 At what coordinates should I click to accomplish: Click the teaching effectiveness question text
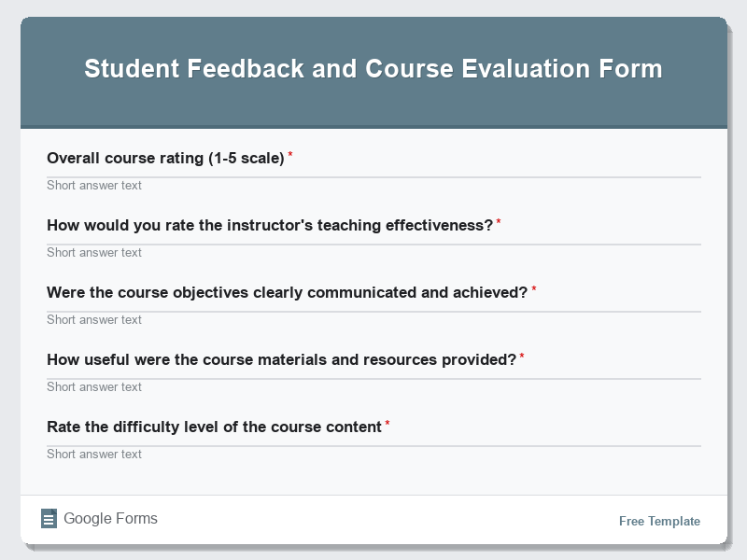(x=269, y=224)
